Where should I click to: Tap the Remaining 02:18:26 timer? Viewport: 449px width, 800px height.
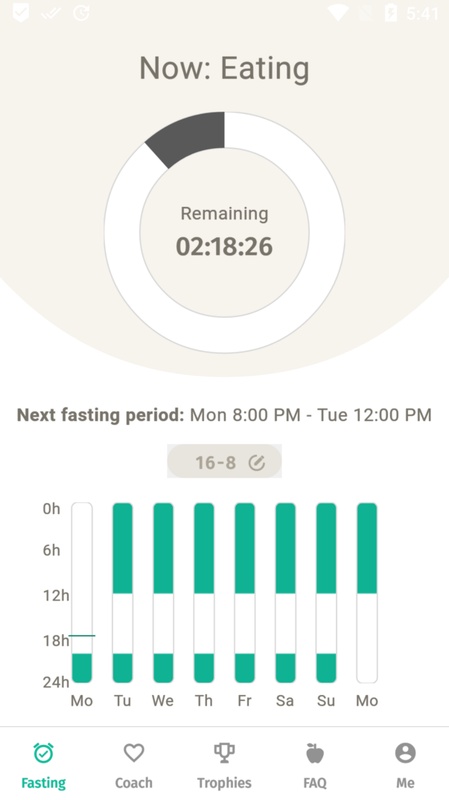tap(224, 233)
